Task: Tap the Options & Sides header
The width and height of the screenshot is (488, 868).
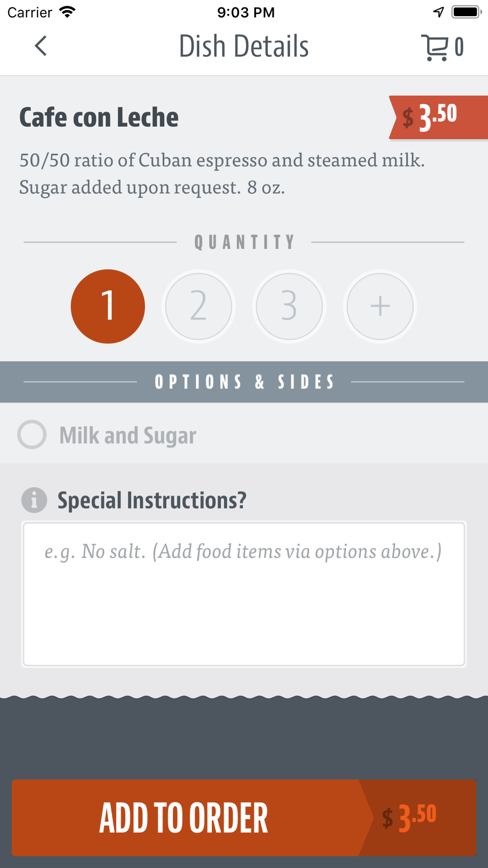Action: 244,382
